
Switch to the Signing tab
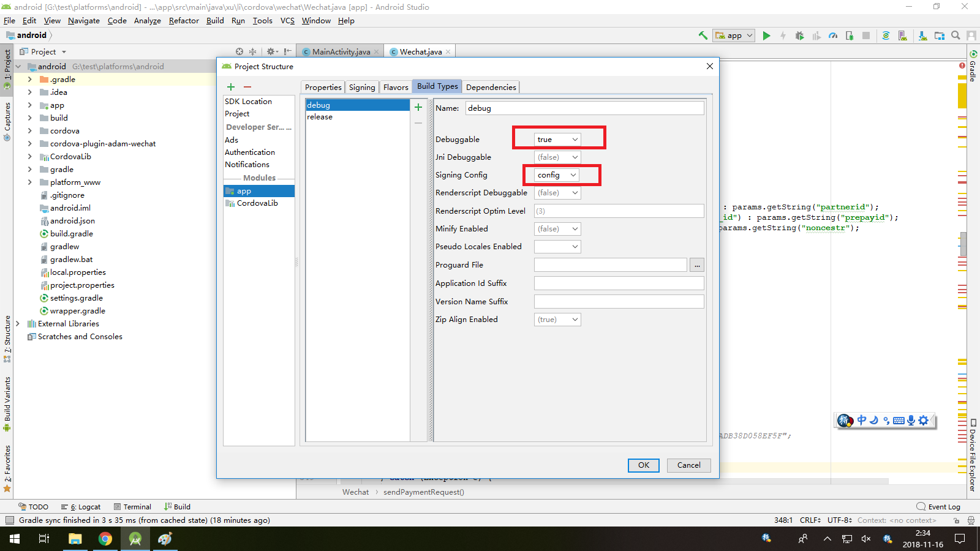(x=362, y=88)
